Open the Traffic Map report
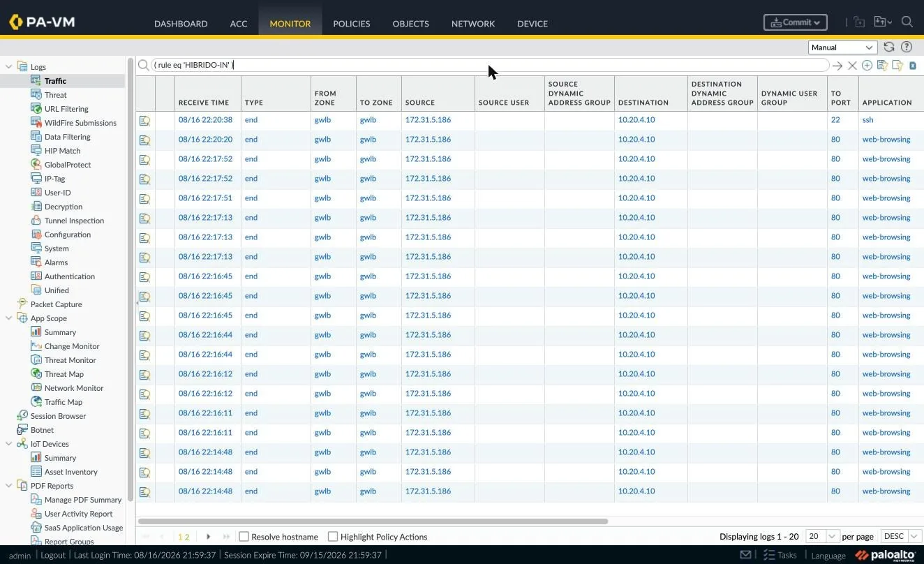The image size is (924, 564). 63,402
